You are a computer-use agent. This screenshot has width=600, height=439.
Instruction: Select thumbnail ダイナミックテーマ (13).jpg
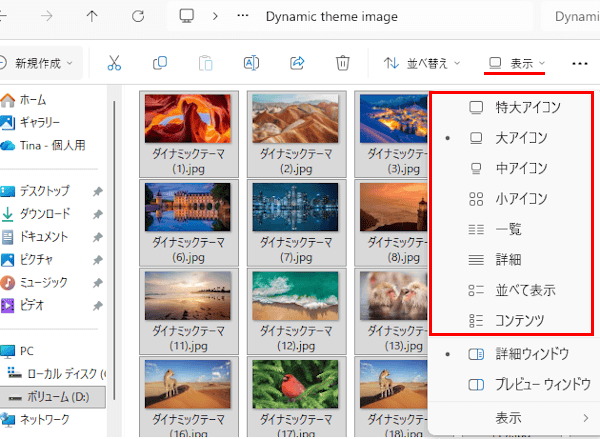(x=391, y=311)
